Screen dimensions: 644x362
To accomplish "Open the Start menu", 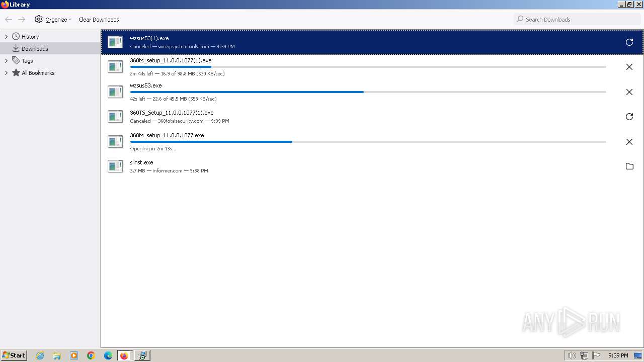I will pyautogui.click(x=14, y=355).
